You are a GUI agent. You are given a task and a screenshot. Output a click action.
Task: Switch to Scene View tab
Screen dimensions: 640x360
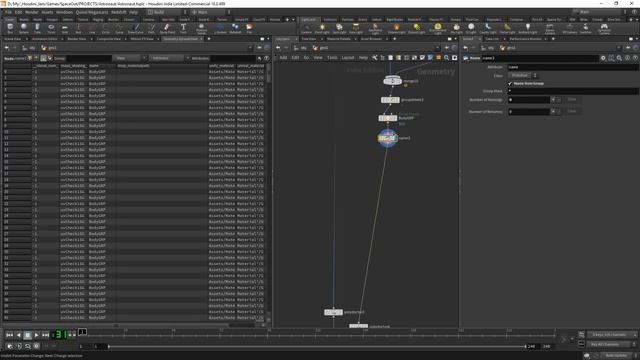tap(13, 39)
